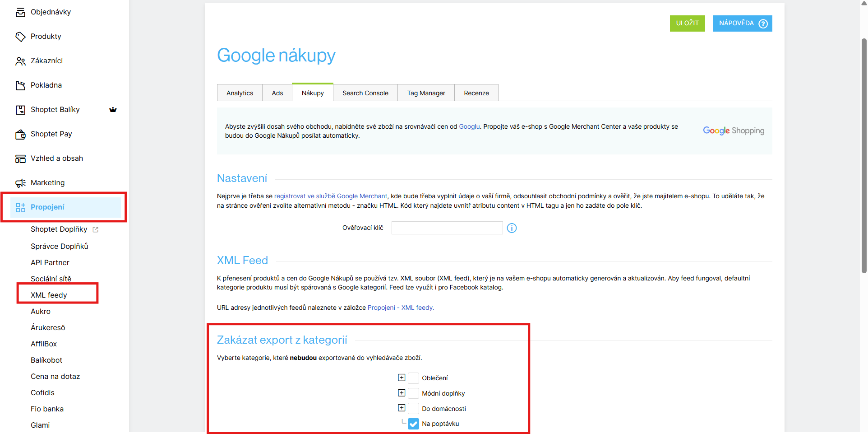Click the page vertical scrollbar

(x=864, y=156)
